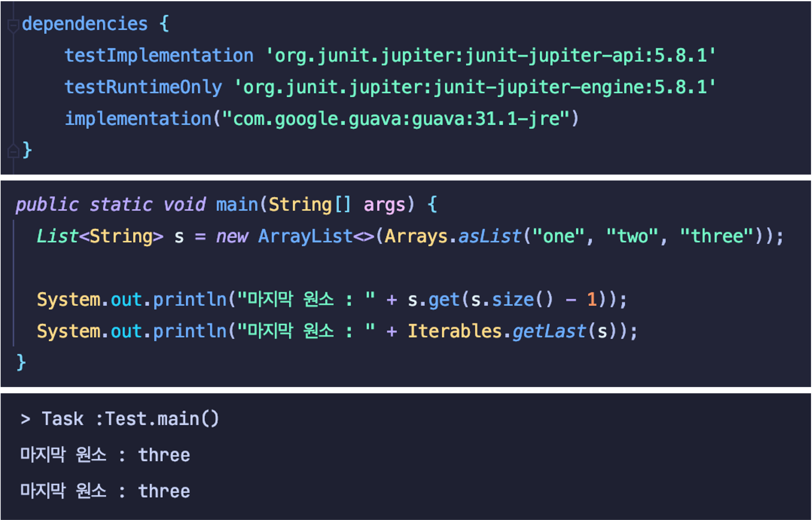Click the s.size() method call
The image size is (812, 520).
tap(512, 300)
